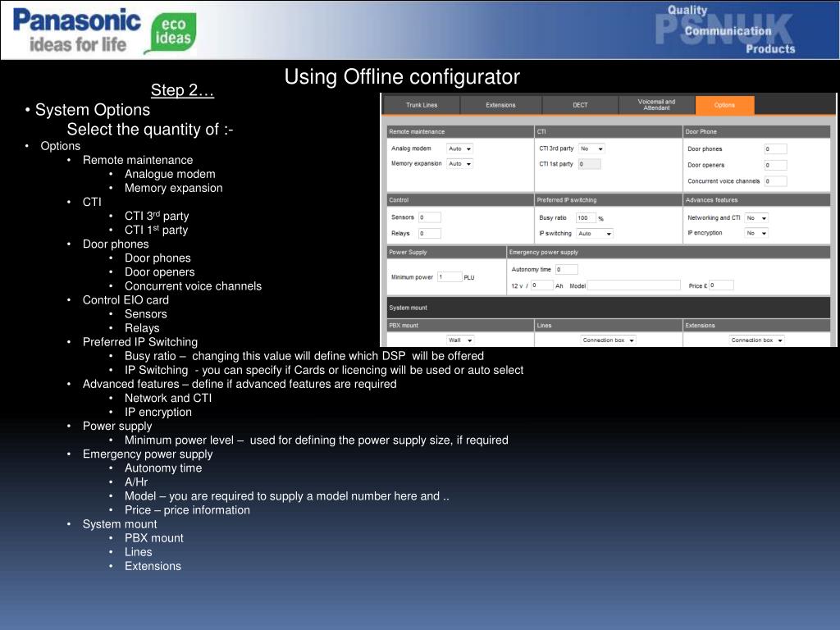Click the Using Offline configurator title
Viewport: 840px width, 630px height.
pyautogui.click(x=402, y=76)
